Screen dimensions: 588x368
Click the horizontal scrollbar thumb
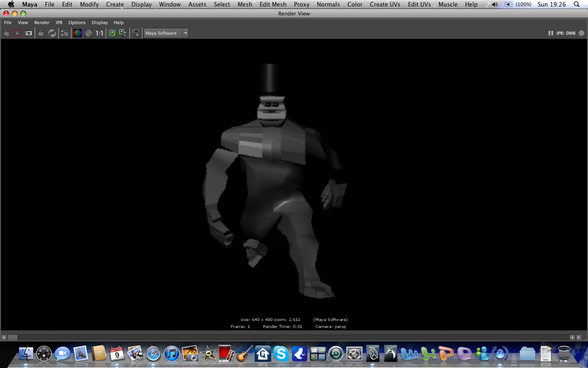[x=13, y=337]
